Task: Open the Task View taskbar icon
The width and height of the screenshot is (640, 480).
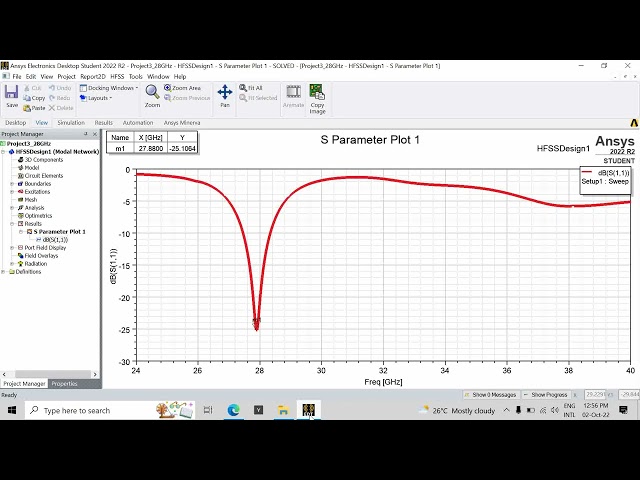Action: coord(208,410)
